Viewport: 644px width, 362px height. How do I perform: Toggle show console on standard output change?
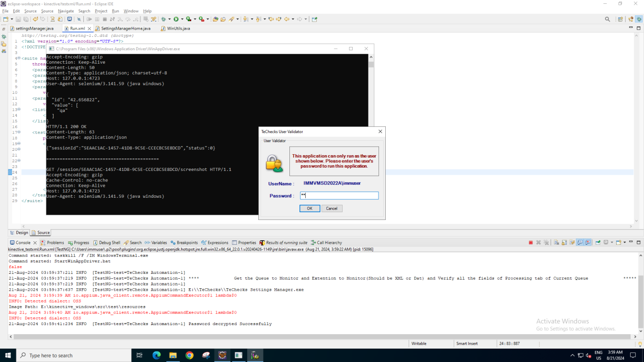pos(580,243)
